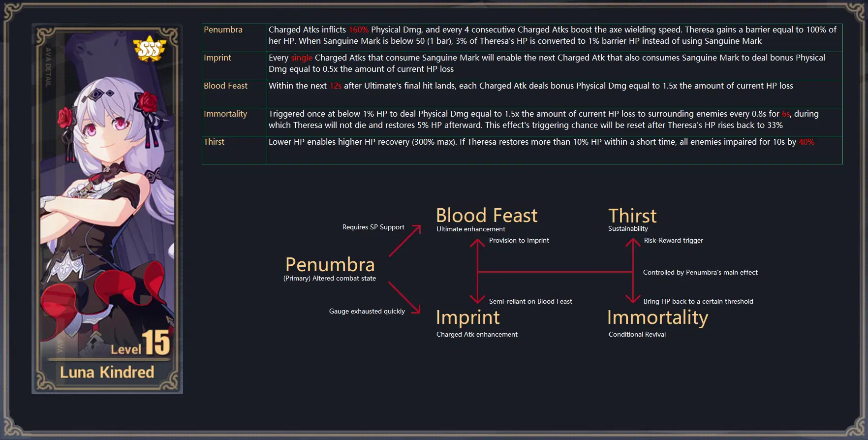Click the Level 15 label on the card
The height and width of the screenshot is (440, 868).
140,343
